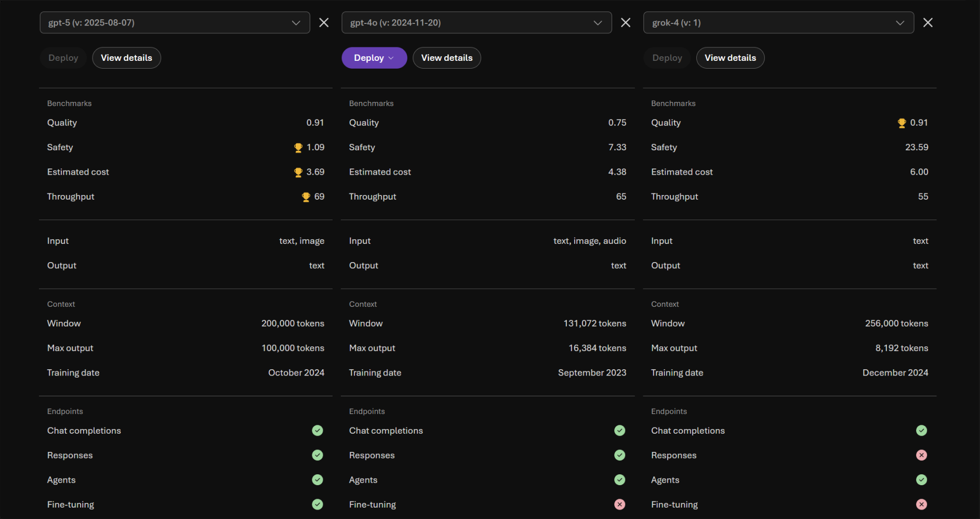This screenshot has width=980, height=519.
Task: Click grok-4 Window value 256,000 tokens
Action: click(897, 323)
